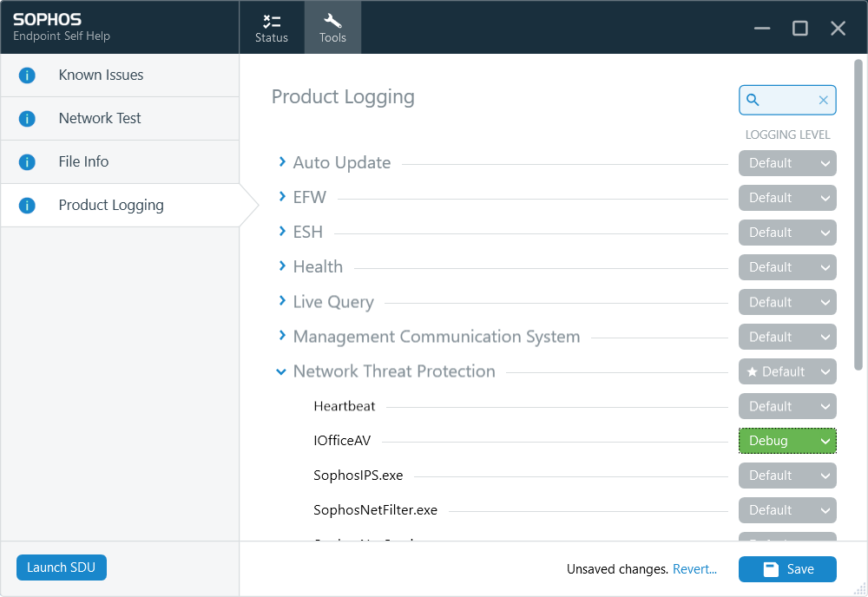868x597 pixels.
Task: Open the Health logging level dropdown
Action: [x=787, y=267]
